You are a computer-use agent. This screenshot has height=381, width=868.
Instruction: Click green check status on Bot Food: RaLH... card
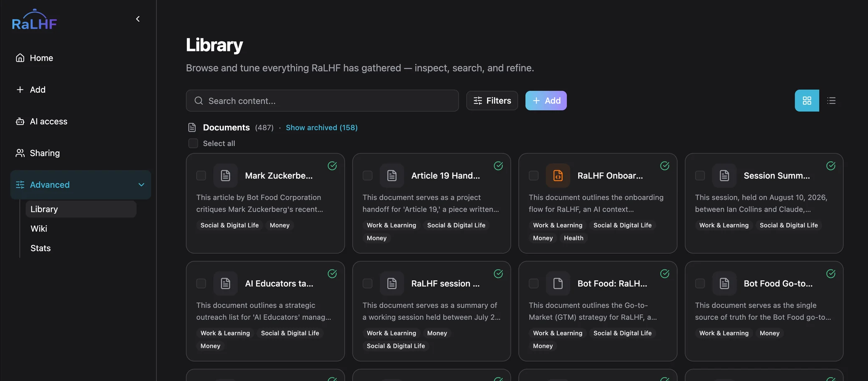(x=665, y=274)
